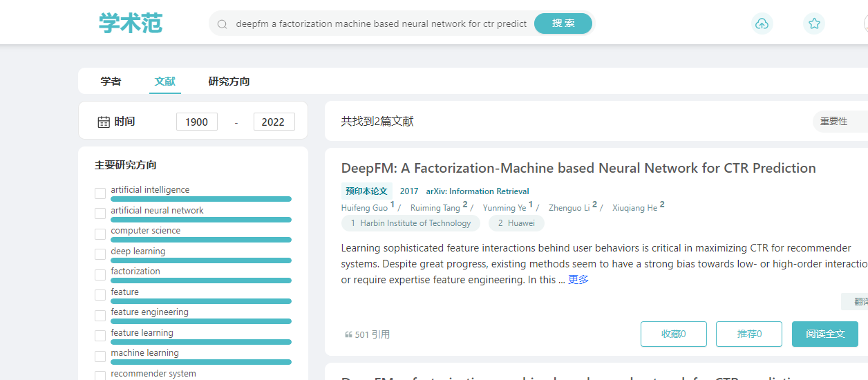Click the artificial intelligence progress bar
The width and height of the screenshot is (868, 380).
pyautogui.click(x=201, y=199)
